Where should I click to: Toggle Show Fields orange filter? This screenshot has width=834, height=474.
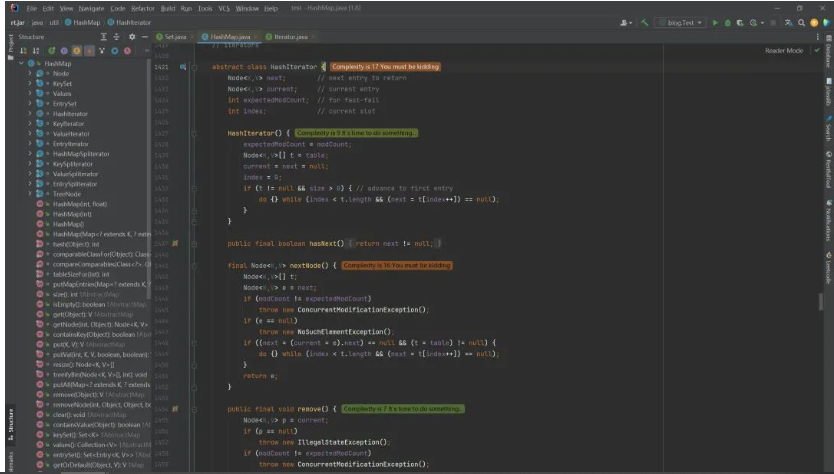click(x=77, y=51)
